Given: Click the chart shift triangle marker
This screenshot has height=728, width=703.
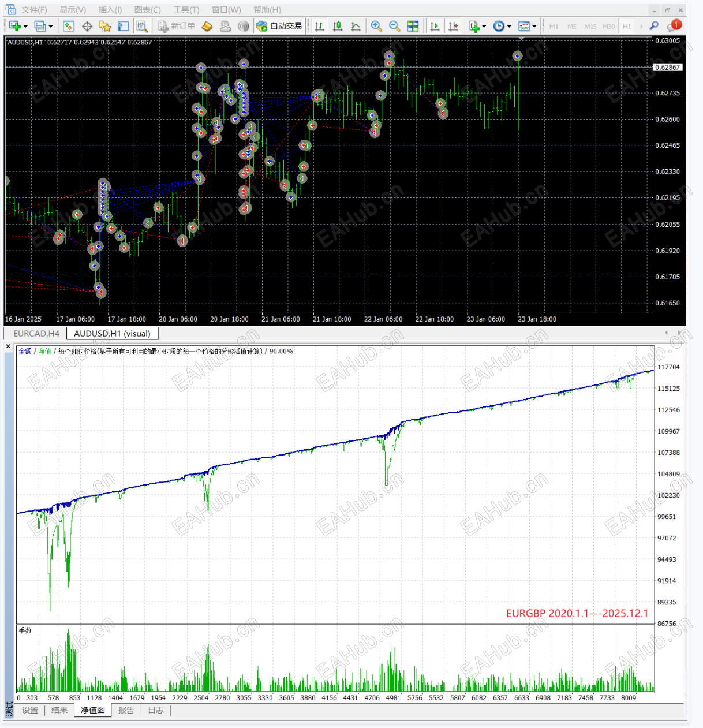Looking at the screenshot, I should (x=521, y=39).
